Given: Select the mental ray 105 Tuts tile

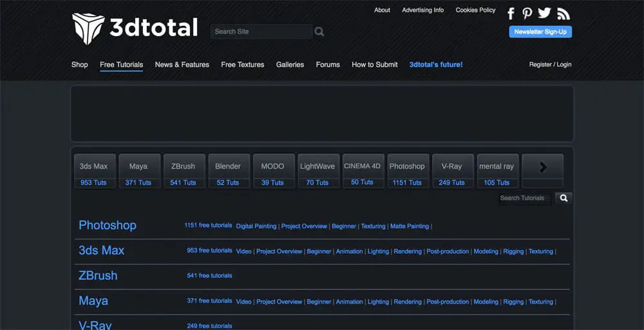Looking at the screenshot, I should point(498,171).
